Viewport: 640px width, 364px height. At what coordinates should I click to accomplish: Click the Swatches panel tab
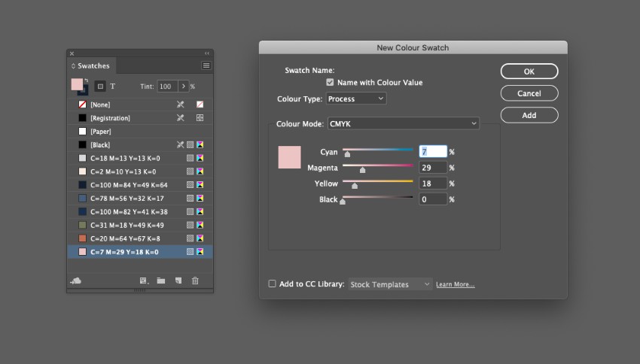(91, 65)
